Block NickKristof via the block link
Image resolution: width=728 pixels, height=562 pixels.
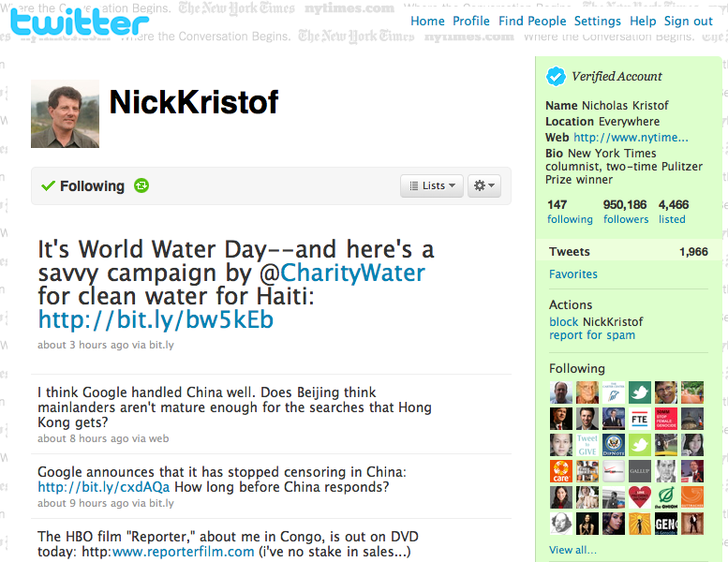click(x=563, y=321)
